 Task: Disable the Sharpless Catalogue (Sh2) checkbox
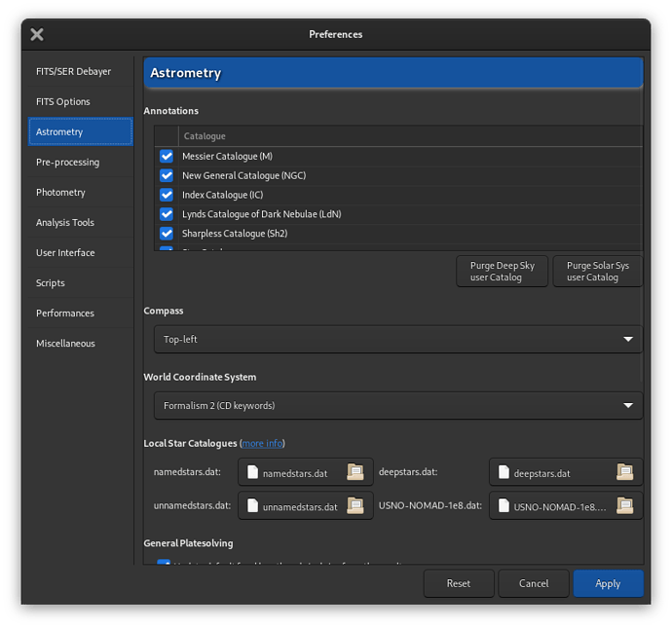pyautogui.click(x=167, y=234)
